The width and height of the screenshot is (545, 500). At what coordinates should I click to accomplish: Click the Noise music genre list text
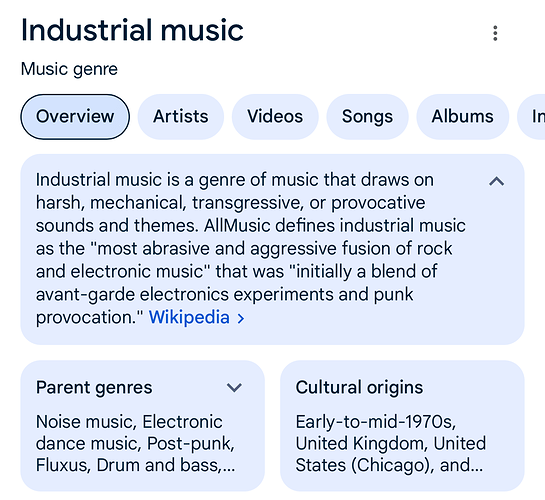coord(136,443)
